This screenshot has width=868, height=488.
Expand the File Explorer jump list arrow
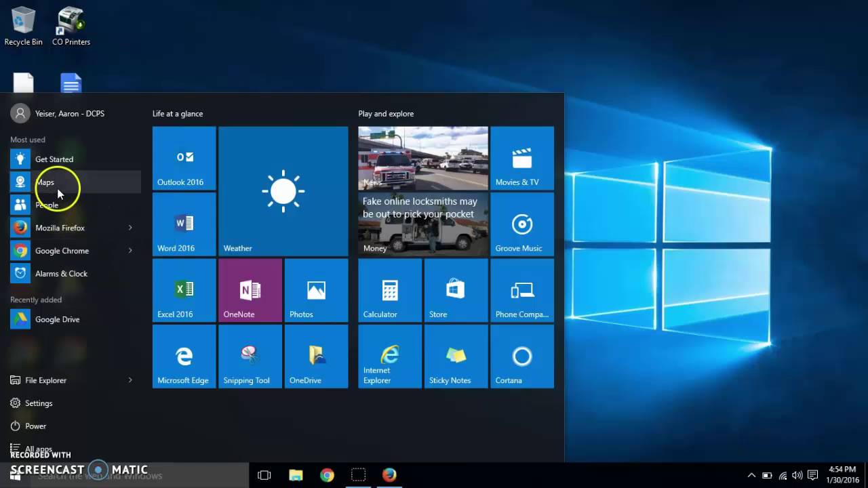click(x=130, y=380)
